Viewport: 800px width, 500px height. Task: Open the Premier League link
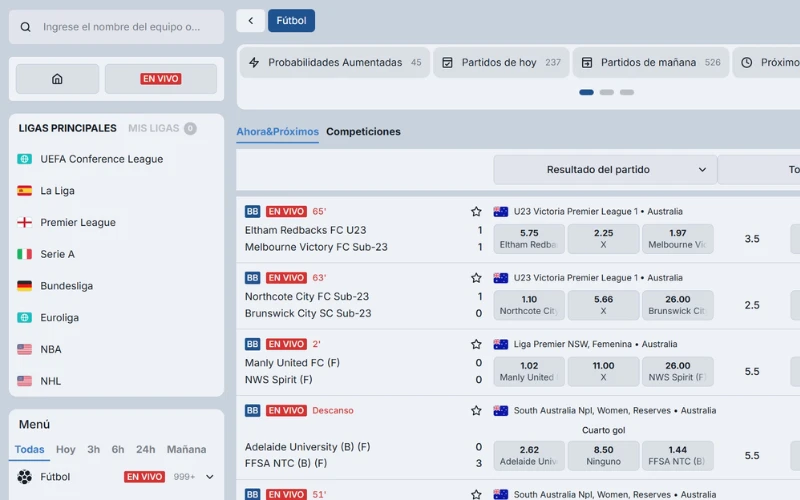[x=78, y=222]
